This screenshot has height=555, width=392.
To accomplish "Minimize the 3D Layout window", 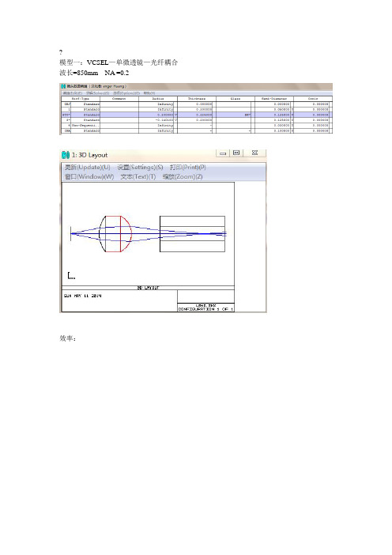I will point(223,153).
